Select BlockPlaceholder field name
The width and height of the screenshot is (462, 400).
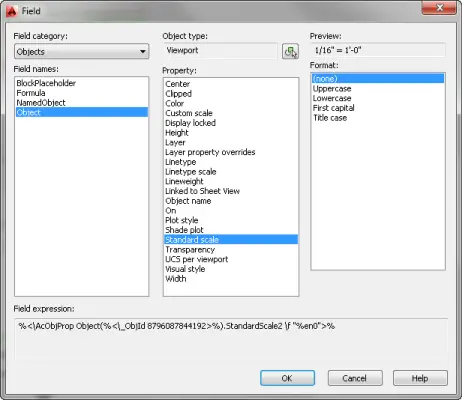(x=46, y=83)
